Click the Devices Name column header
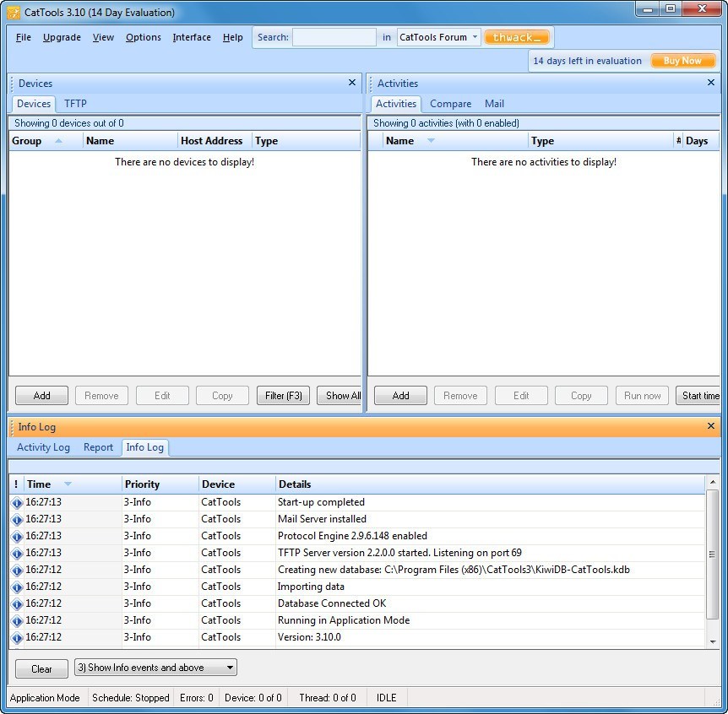Screen dimensions: 728x714 130,141
